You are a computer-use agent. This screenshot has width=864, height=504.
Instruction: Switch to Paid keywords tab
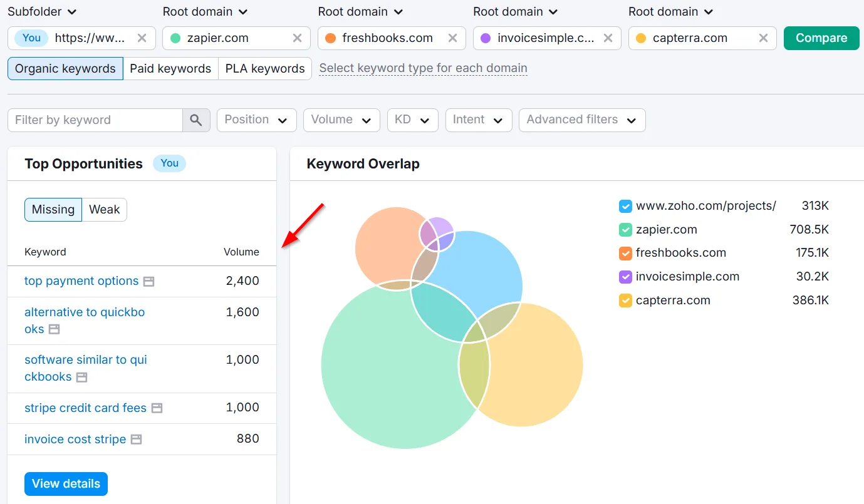[x=170, y=69]
